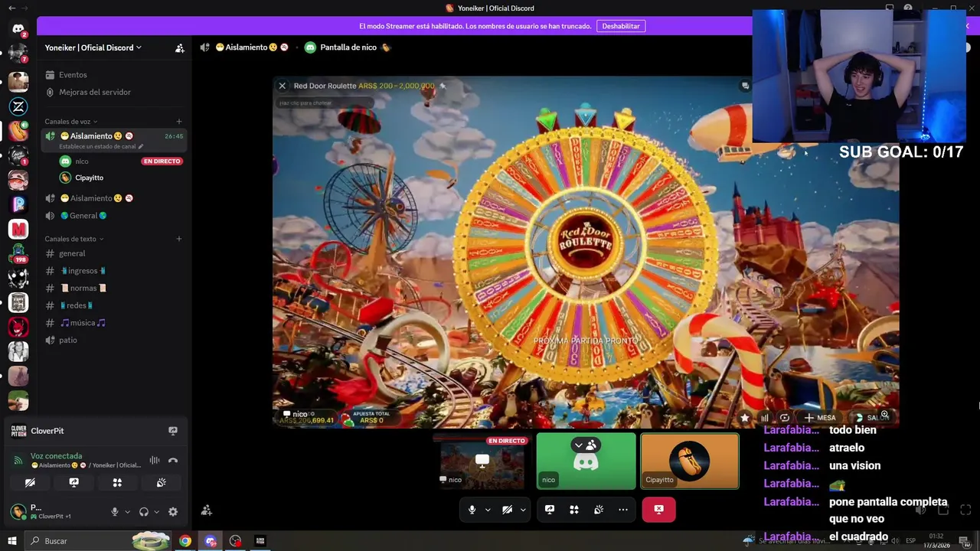Mute microphone in bottom call bar
This screenshot has height=551, width=980.
pyautogui.click(x=472, y=510)
